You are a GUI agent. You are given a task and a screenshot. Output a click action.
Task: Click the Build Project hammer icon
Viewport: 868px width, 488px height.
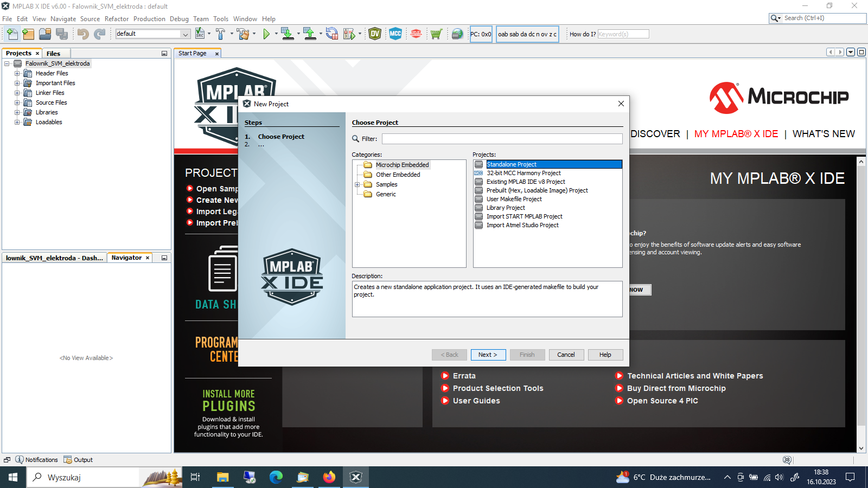(x=220, y=34)
